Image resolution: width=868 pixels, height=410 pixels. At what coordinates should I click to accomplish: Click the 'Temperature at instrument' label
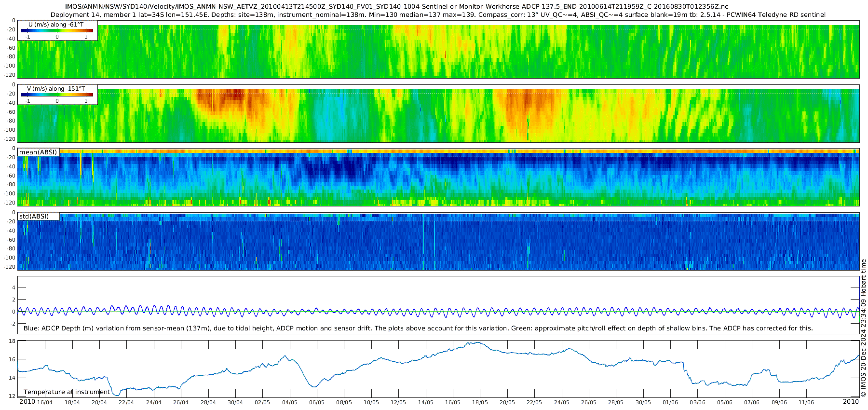point(67,392)
